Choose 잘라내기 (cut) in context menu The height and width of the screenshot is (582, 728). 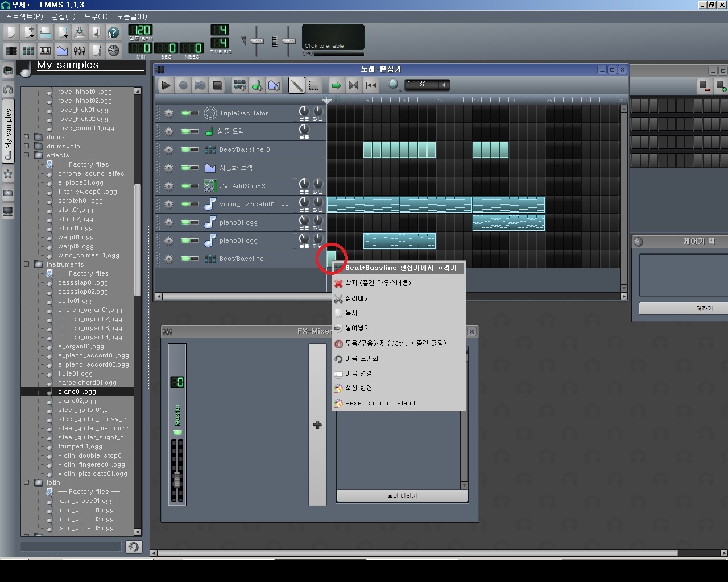(399, 298)
